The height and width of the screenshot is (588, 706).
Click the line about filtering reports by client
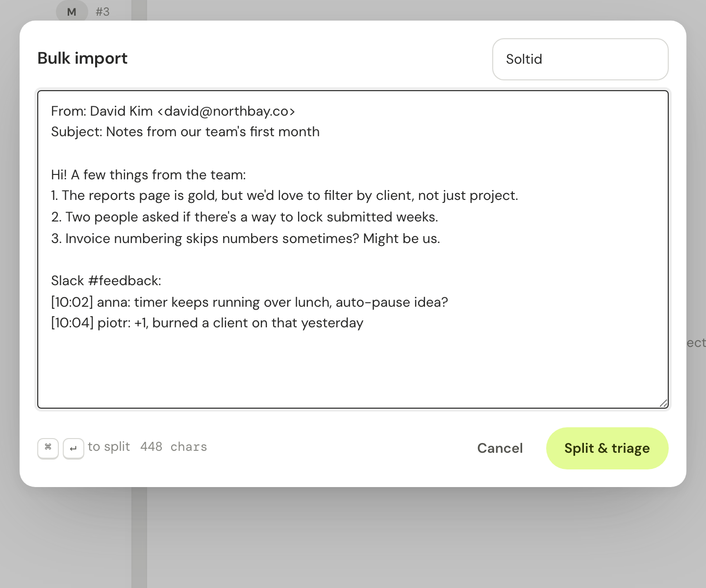pyautogui.click(x=284, y=196)
